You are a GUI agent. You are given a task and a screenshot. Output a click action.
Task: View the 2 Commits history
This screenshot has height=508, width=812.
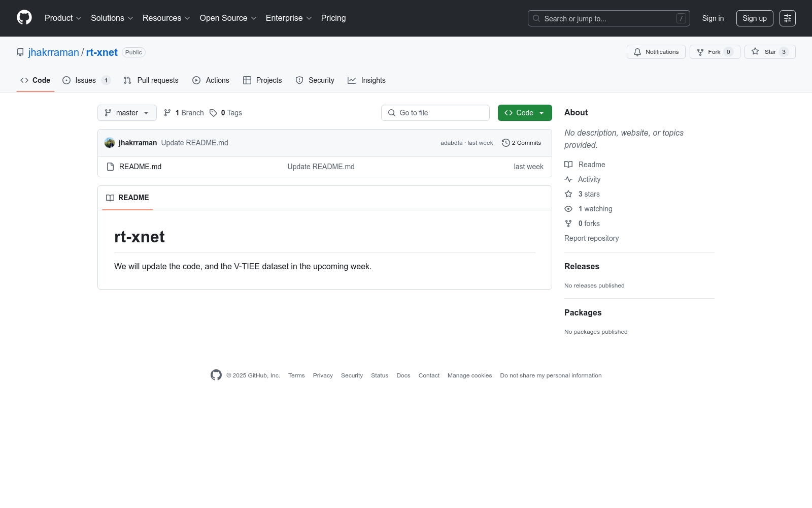[x=521, y=143]
